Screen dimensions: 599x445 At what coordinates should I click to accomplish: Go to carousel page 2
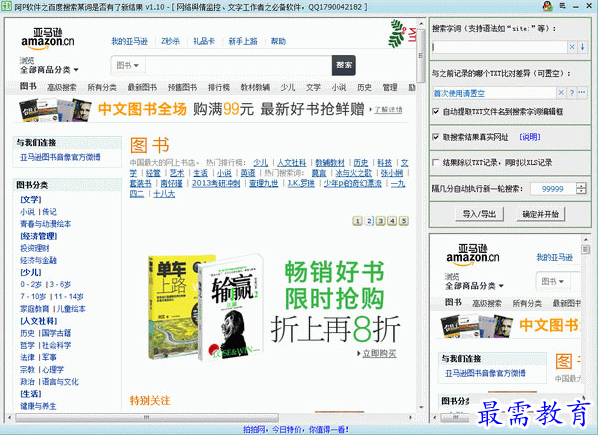click(369, 221)
